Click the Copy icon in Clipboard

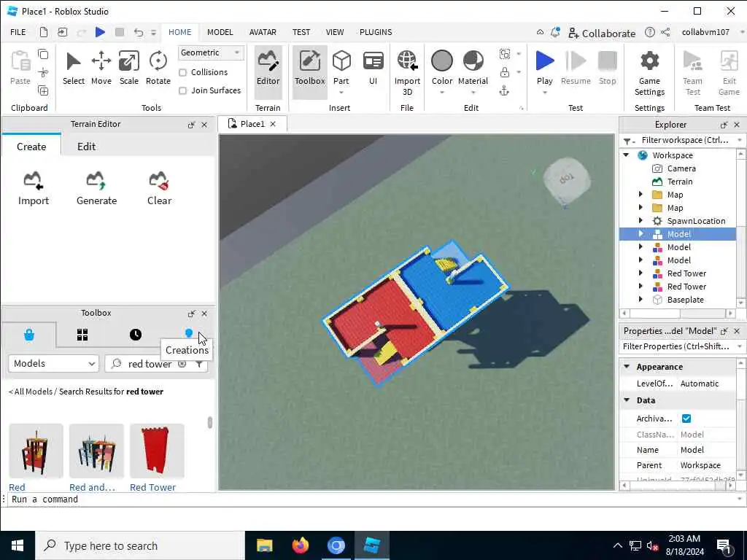point(43,54)
